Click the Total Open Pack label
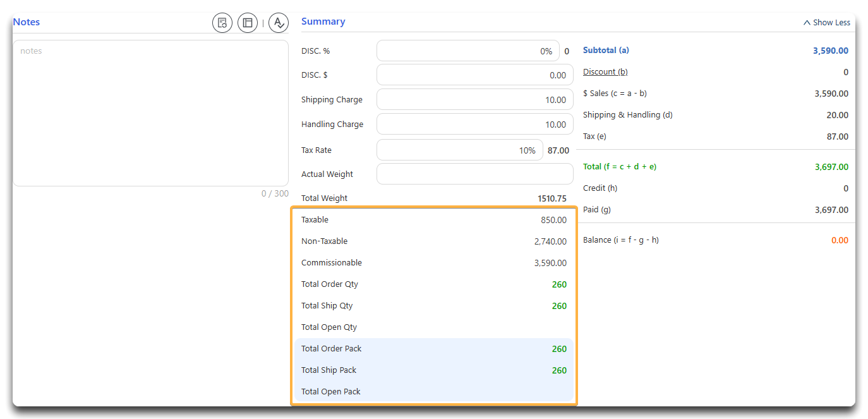The height and width of the screenshot is (419, 868). coord(331,392)
